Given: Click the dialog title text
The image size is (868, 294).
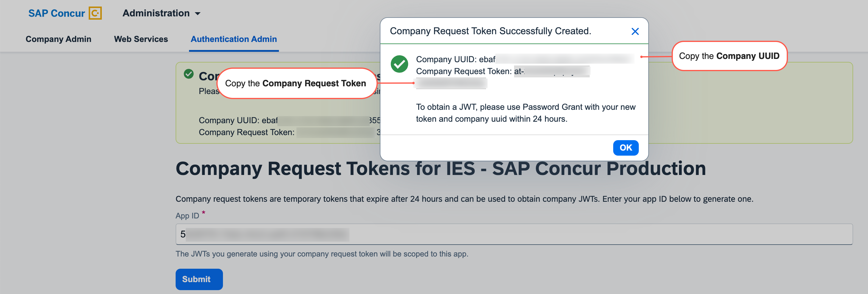Looking at the screenshot, I should 490,31.
